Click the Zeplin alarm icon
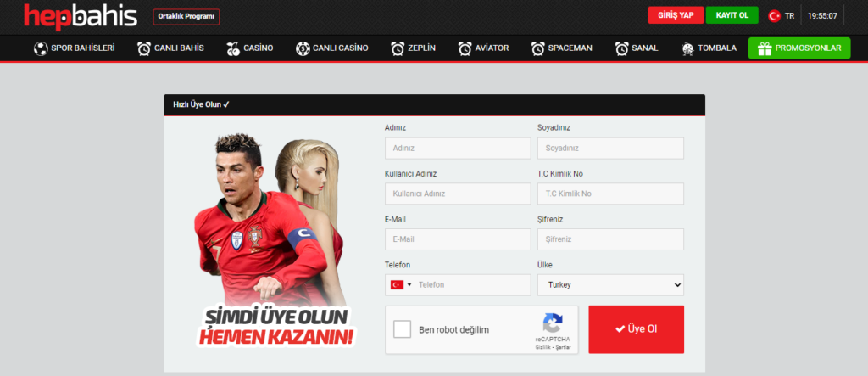The image size is (868, 376). point(398,48)
